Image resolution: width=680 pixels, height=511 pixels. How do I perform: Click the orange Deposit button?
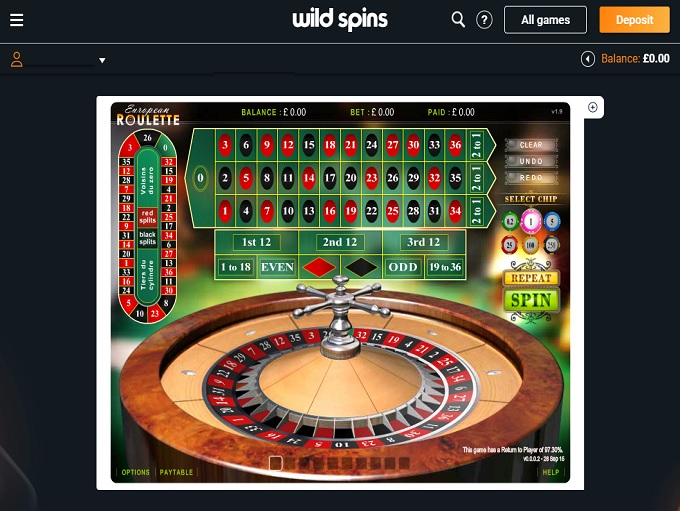point(634,20)
